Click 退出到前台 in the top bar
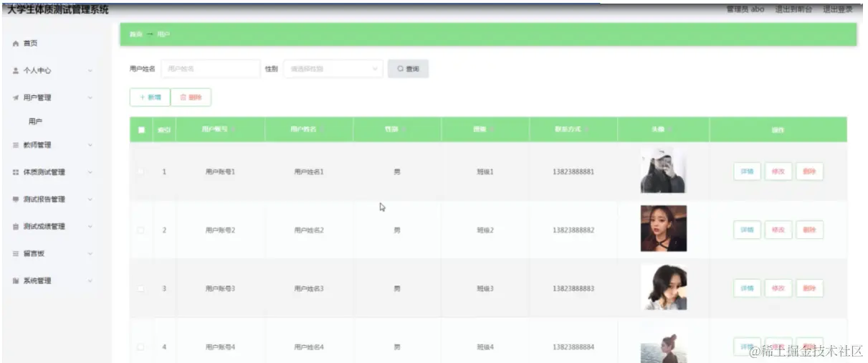Image resolution: width=868 pixels, height=363 pixels. click(x=793, y=9)
